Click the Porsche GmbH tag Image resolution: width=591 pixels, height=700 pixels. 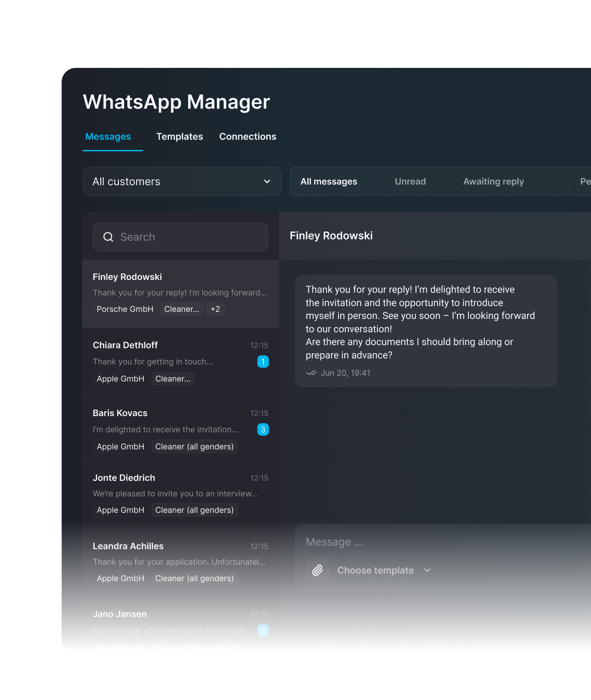125,309
